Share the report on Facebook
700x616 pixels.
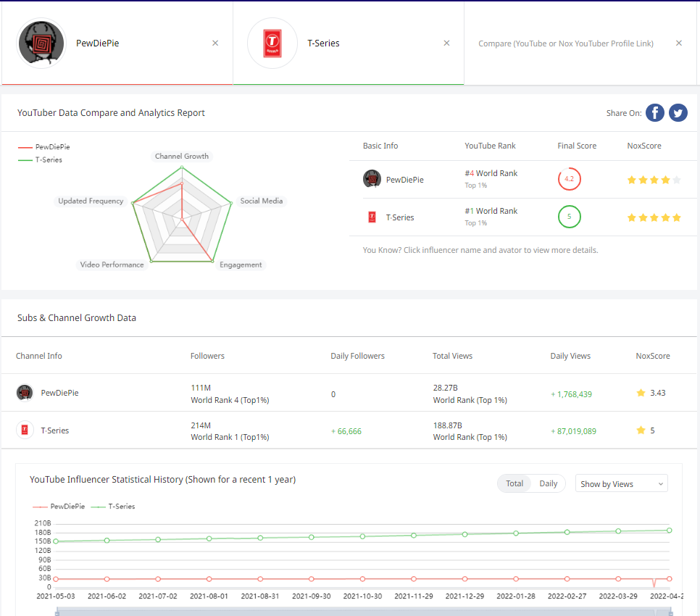tap(655, 113)
